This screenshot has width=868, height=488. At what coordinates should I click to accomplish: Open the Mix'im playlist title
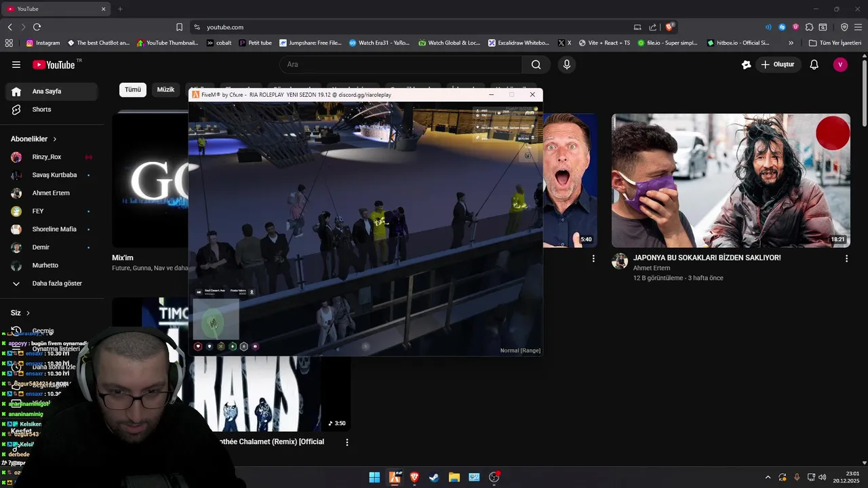point(123,258)
